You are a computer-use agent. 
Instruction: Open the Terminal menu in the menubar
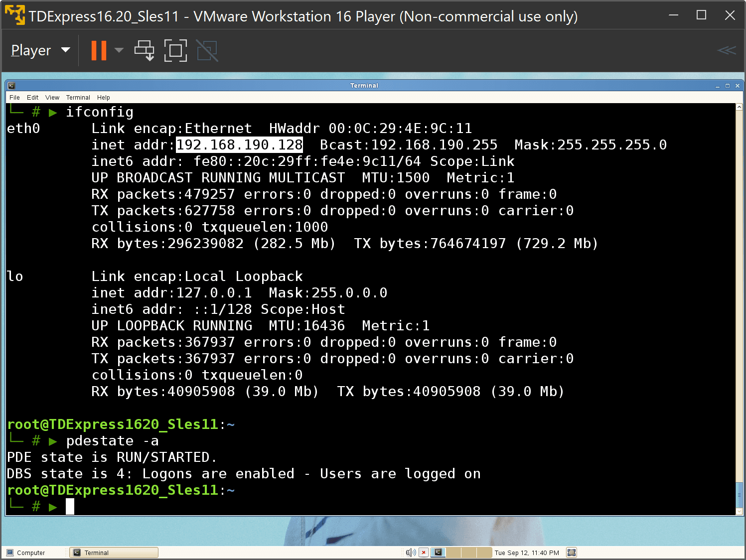click(78, 97)
